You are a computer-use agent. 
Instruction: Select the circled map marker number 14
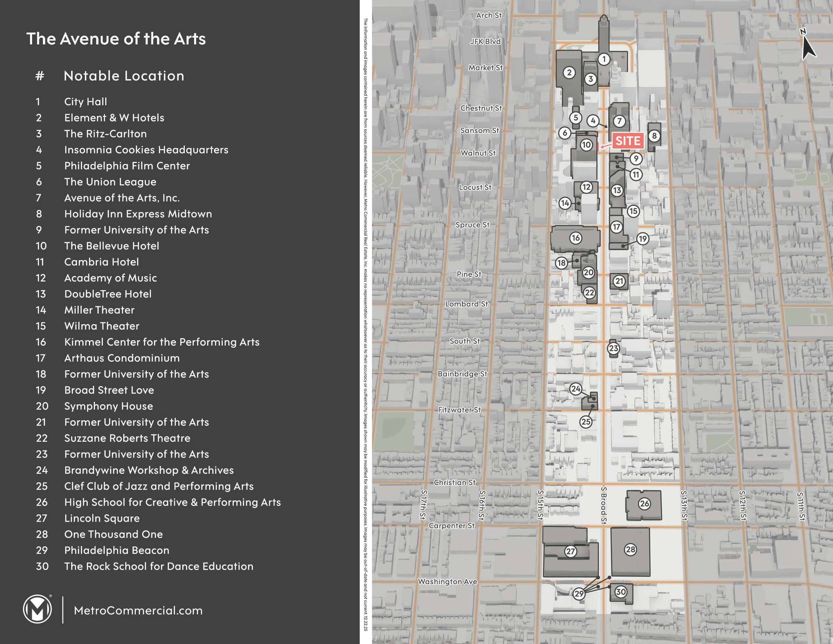coord(565,203)
